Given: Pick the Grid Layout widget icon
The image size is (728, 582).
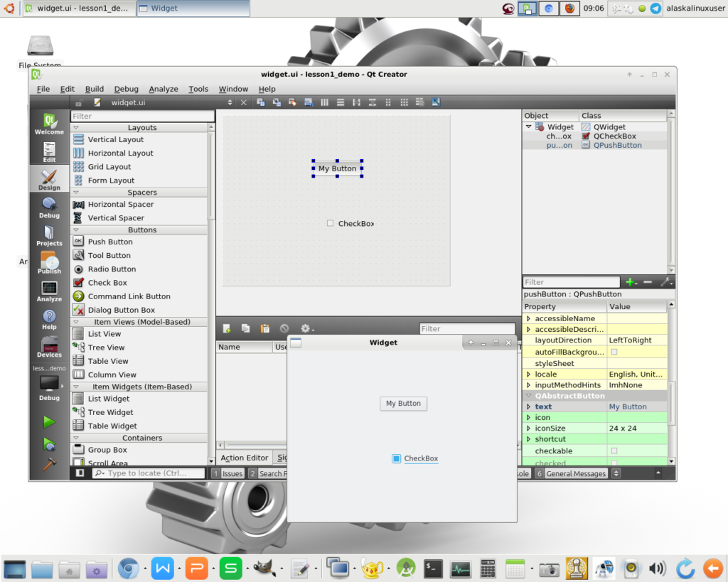Looking at the screenshot, I should pyautogui.click(x=78, y=167).
